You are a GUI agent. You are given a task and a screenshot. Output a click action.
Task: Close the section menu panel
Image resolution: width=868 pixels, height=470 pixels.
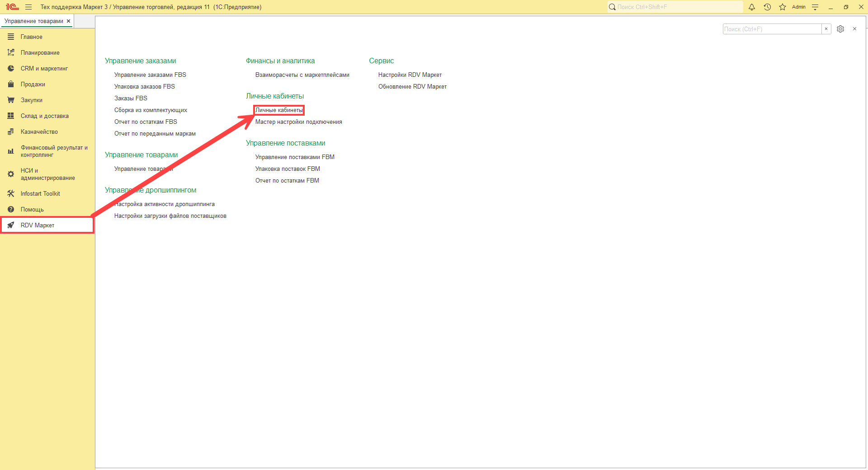click(x=854, y=29)
